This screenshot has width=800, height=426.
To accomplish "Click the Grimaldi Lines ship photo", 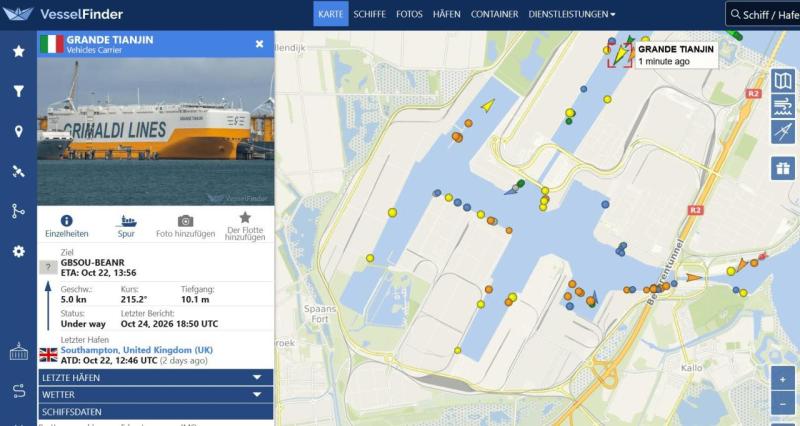I will tap(156, 131).
